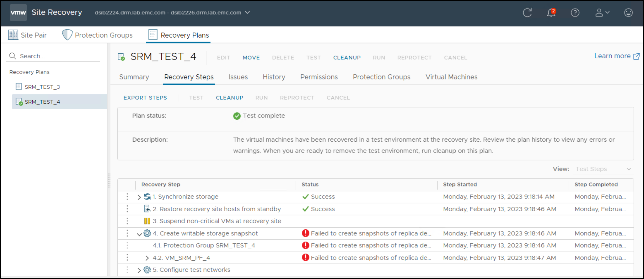
Task: Click the Recovery Step column header
Action: [161, 185]
